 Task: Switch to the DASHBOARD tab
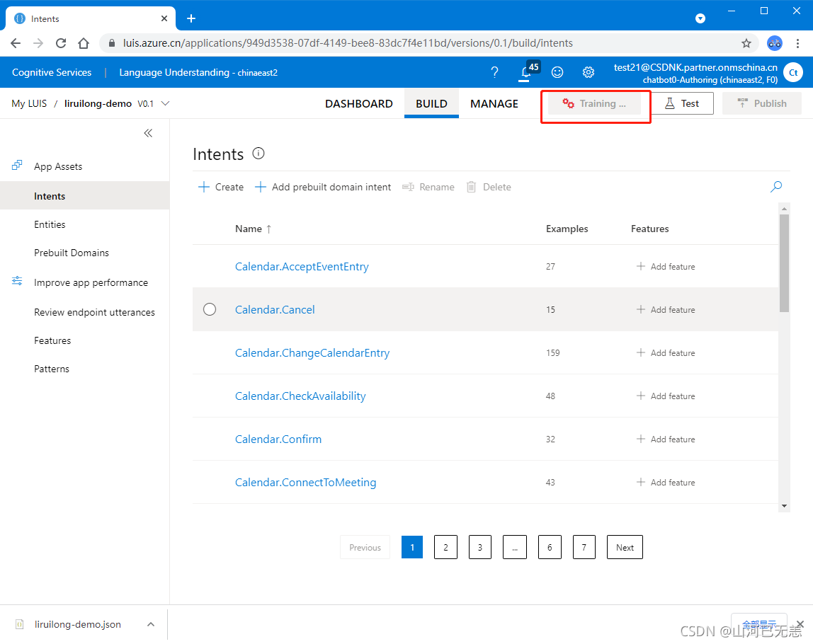click(359, 103)
